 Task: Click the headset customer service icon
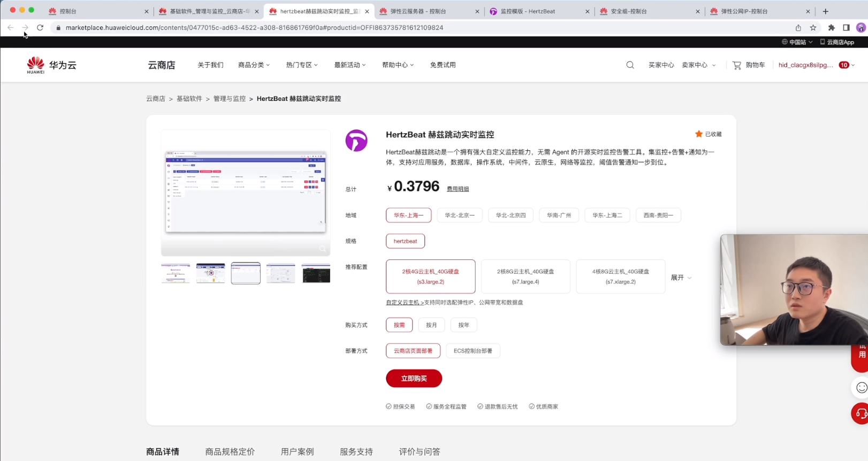point(861,414)
